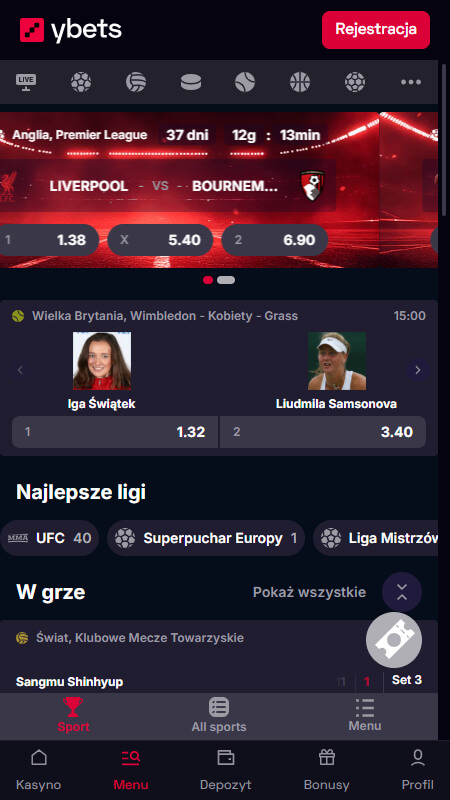
Task: Open Pokaż wszystkie link
Action: tap(309, 592)
